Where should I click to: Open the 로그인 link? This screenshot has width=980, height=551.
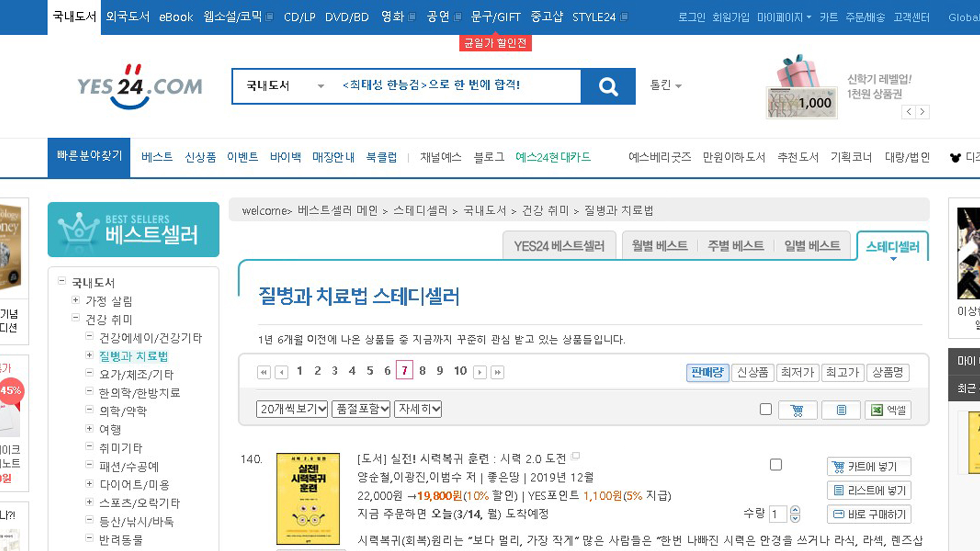tap(692, 17)
